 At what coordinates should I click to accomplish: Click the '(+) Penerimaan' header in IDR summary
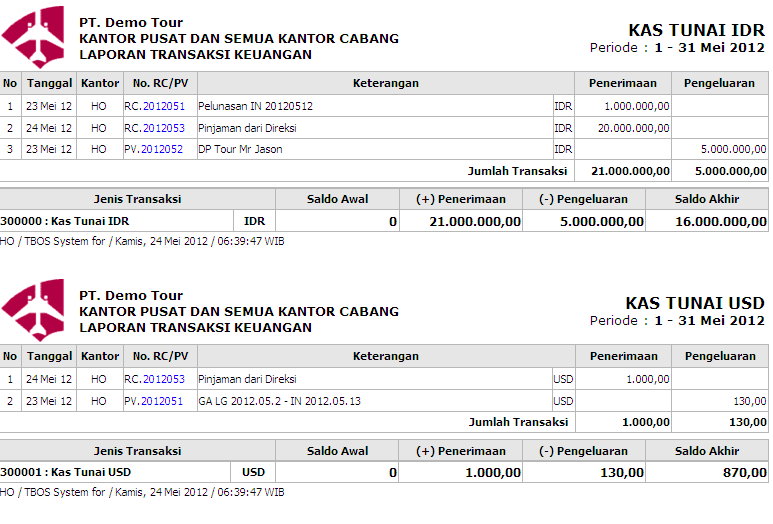click(461, 199)
